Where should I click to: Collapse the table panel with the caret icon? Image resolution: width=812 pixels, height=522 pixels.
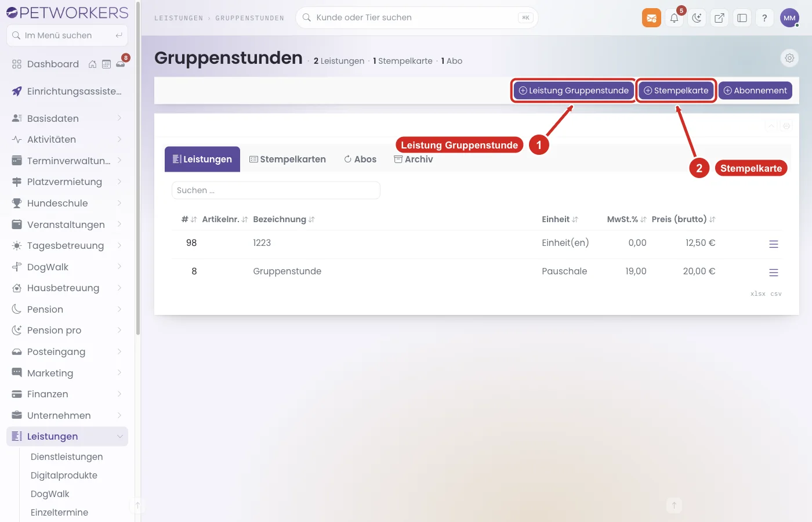point(771,126)
